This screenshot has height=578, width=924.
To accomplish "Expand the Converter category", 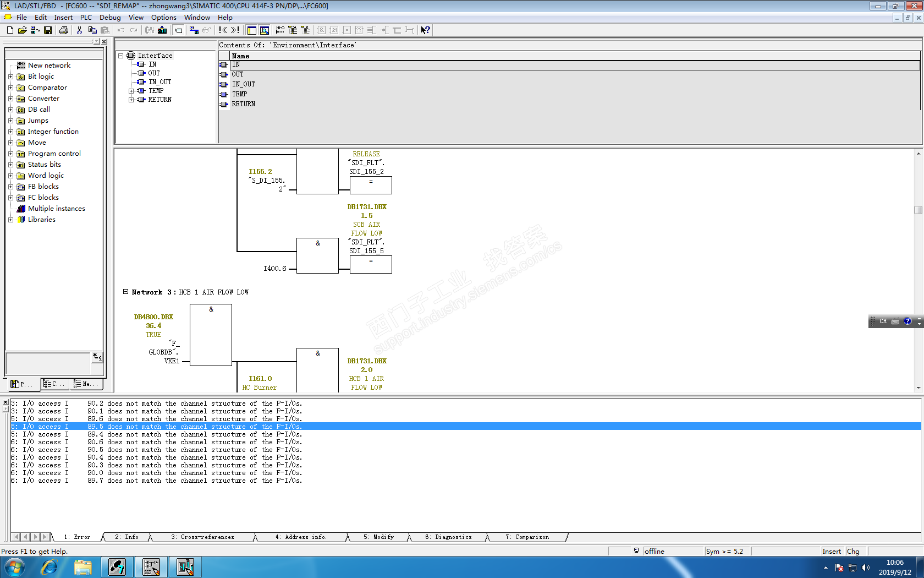I will pyautogui.click(x=10, y=99).
